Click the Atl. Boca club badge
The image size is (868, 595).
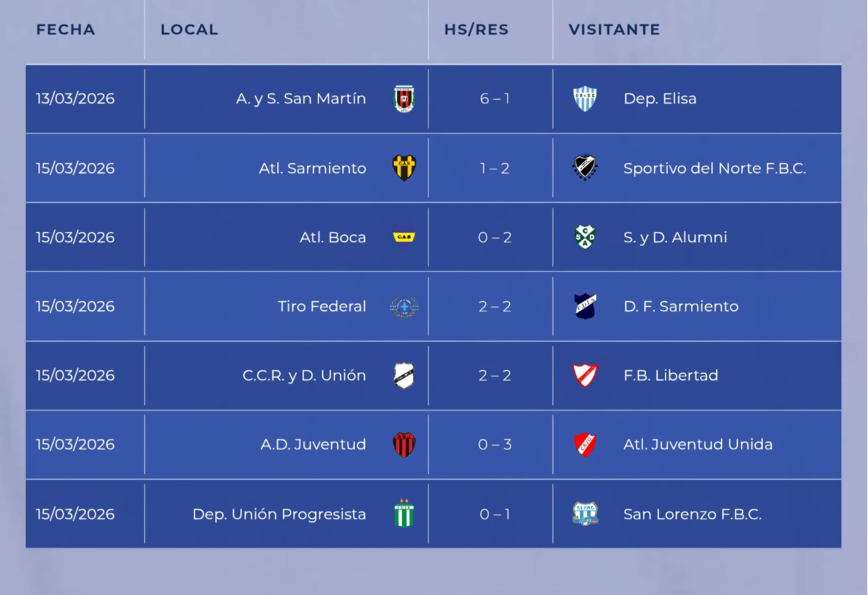(x=404, y=237)
